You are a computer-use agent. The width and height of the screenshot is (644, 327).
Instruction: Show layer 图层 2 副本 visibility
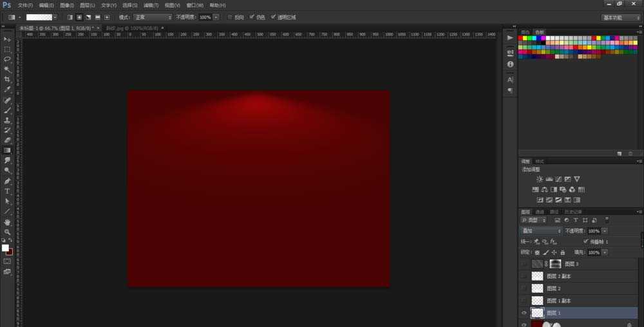pos(524,276)
